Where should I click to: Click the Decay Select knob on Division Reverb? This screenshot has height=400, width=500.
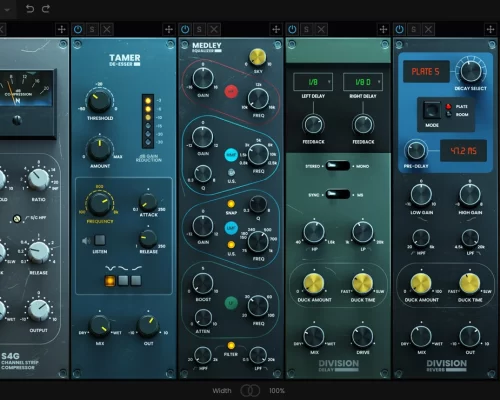(471, 71)
